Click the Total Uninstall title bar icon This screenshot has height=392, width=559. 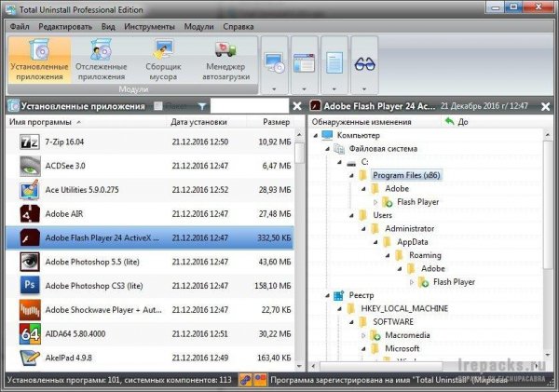[x=10, y=9]
